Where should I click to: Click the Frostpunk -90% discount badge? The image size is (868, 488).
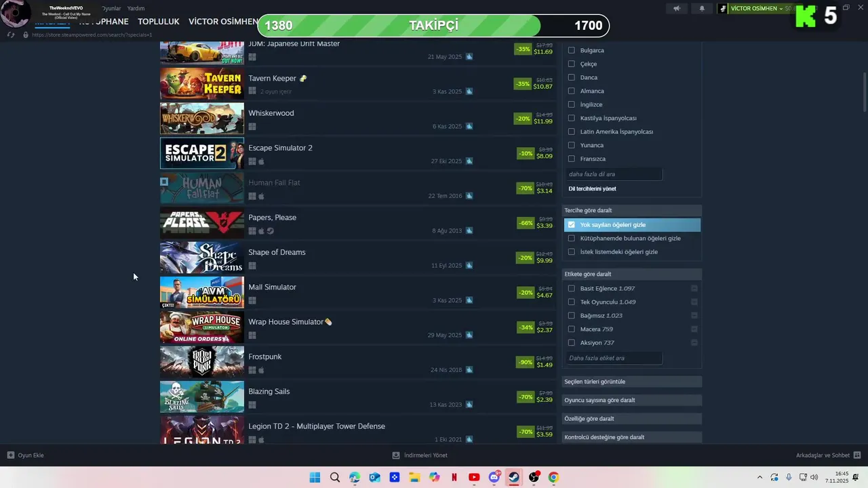525,363
